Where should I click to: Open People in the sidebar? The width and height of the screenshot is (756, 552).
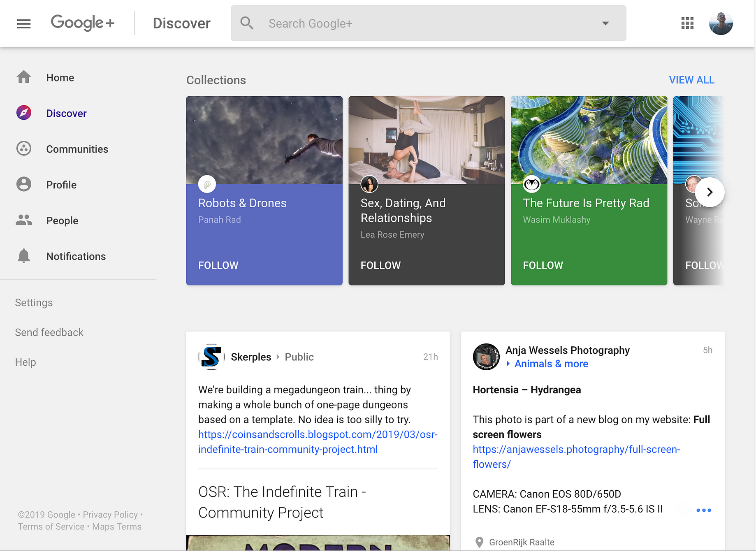62,221
